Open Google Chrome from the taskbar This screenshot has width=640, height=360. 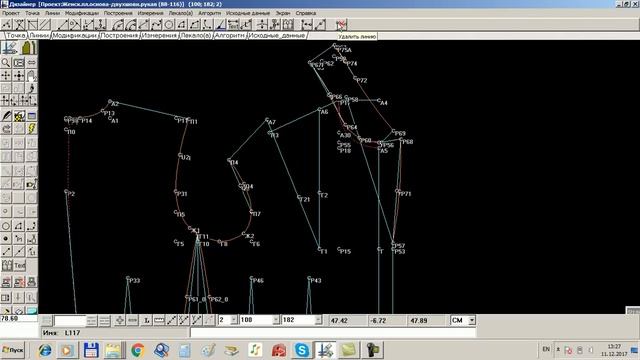[x=138, y=350]
